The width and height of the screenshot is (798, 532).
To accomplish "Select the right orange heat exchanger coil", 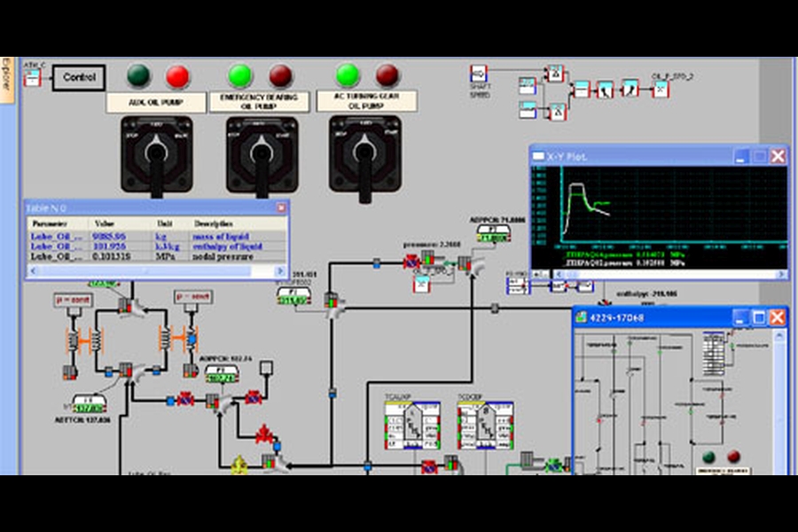I will pyautogui.click(x=178, y=338).
